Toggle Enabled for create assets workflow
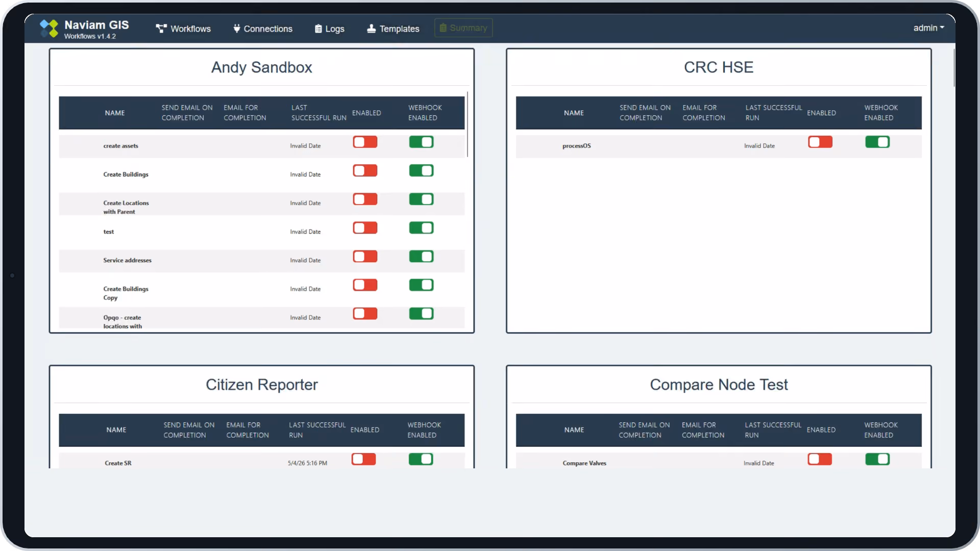The image size is (980, 551). (x=365, y=142)
